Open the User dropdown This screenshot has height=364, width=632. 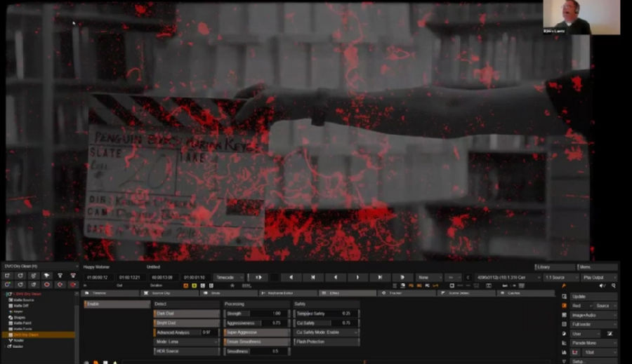pyautogui.click(x=586, y=334)
